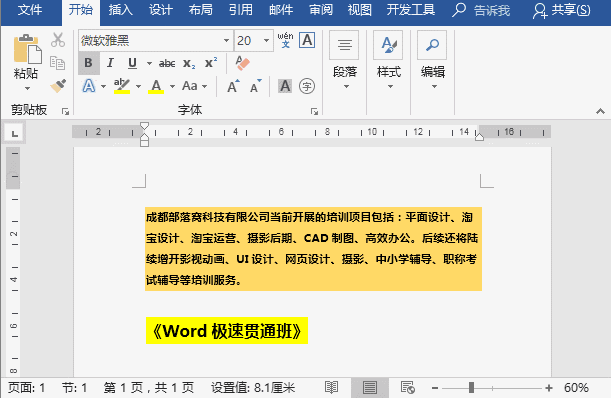Screen dimensions: 611x398
Task: Click 页面: 1 status indicator
Action: pyautogui.click(x=26, y=388)
